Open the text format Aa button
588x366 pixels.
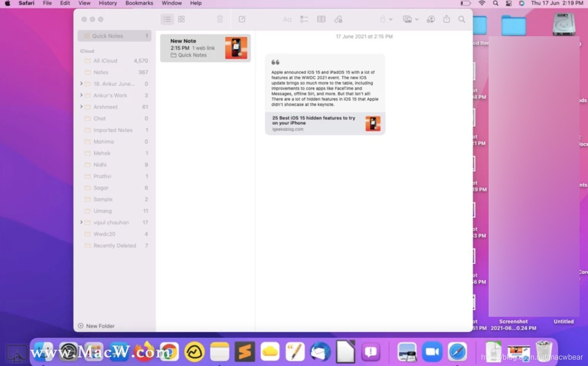pyautogui.click(x=287, y=19)
